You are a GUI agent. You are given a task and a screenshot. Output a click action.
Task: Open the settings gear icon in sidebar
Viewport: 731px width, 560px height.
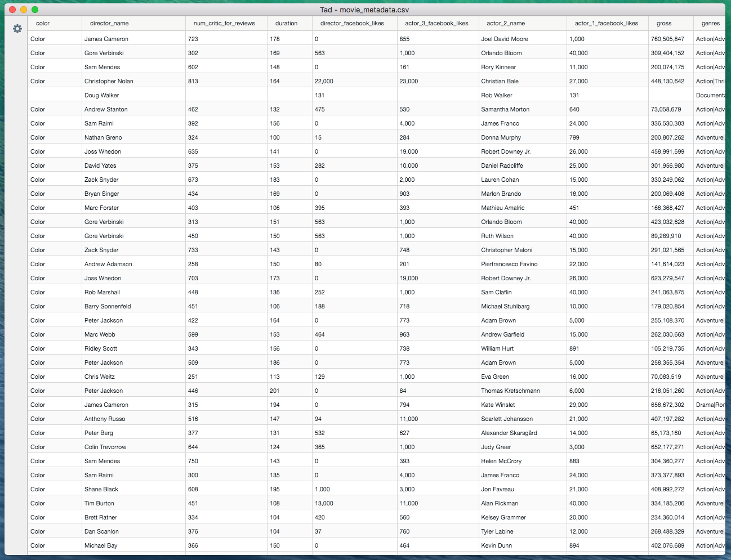17,29
